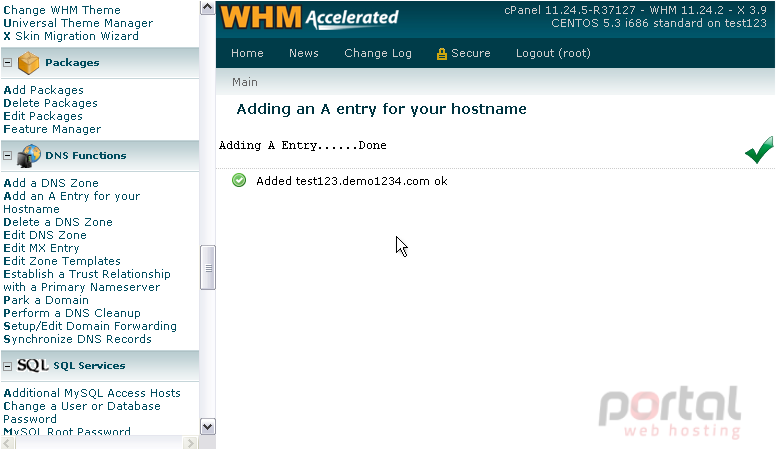Image resolution: width=776 pixels, height=450 pixels.
Task: Open Park a Domain link
Action: tap(46, 300)
